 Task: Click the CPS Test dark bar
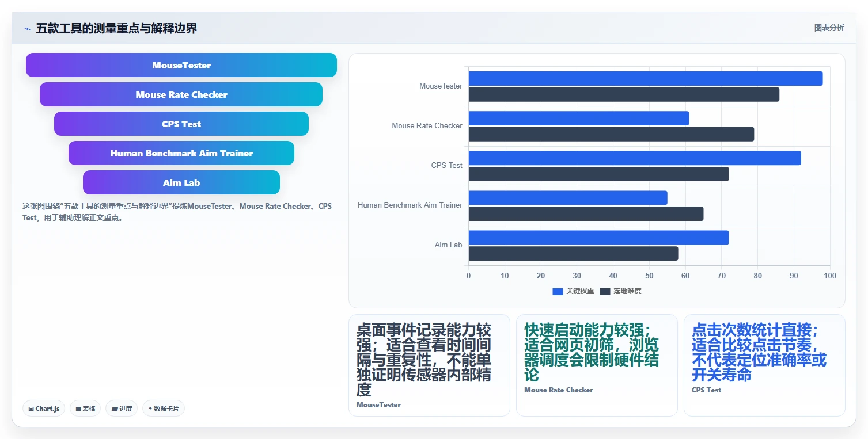coord(598,174)
